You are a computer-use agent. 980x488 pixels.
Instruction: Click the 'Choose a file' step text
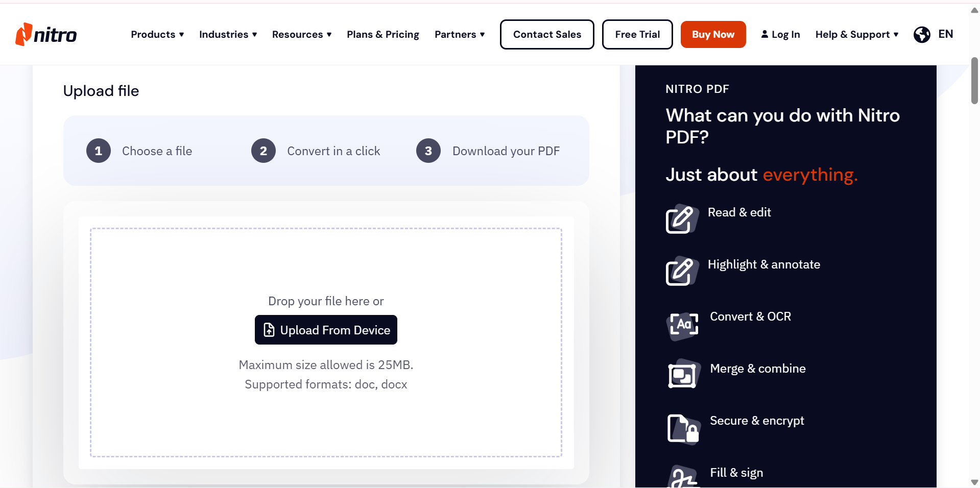(157, 151)
